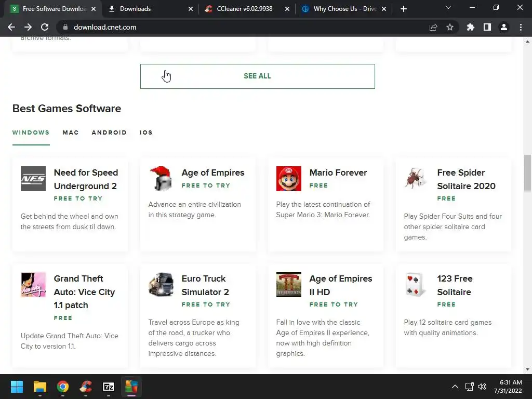This screenshot has height=399, width=532.
Task: Open the Mario Forever title link
Action: coord(338,172)
